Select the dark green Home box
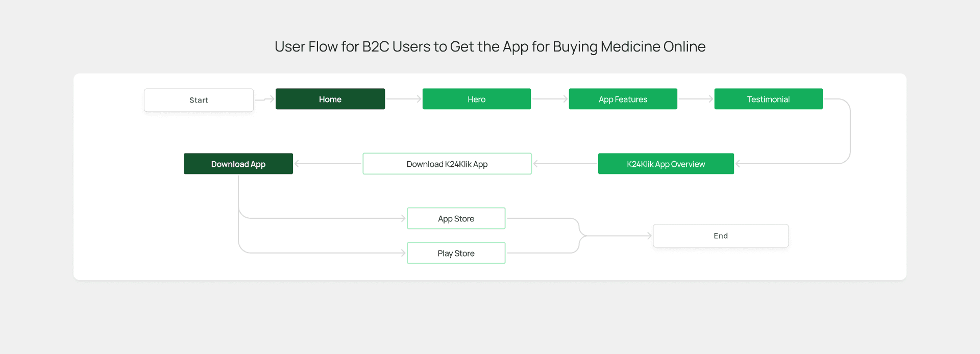 pos(330,99)
